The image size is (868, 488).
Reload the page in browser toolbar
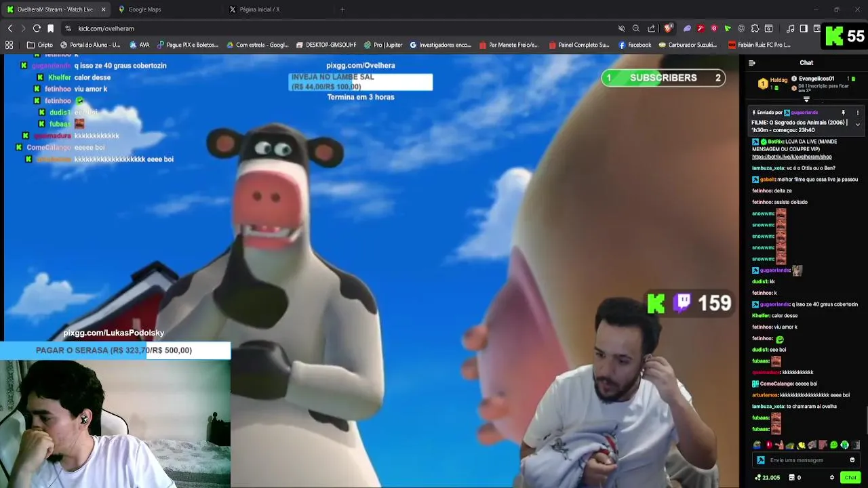point(37,28)
